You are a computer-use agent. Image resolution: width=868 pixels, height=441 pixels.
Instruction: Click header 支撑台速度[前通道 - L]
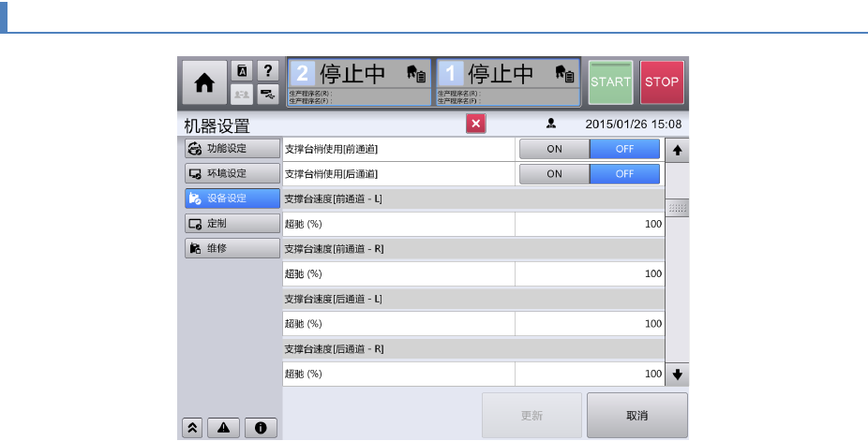[x=334, y=198]
